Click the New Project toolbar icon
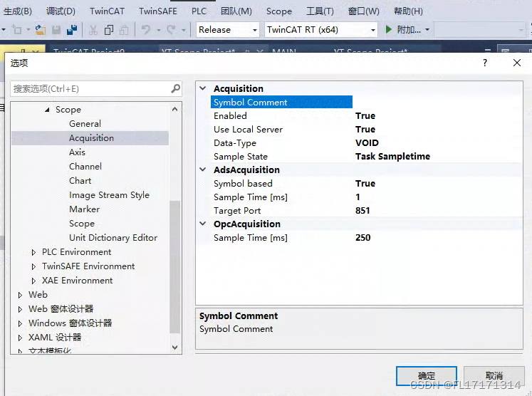Image resolution: width=532 pixels, height=396 pixels. (16, 30)
